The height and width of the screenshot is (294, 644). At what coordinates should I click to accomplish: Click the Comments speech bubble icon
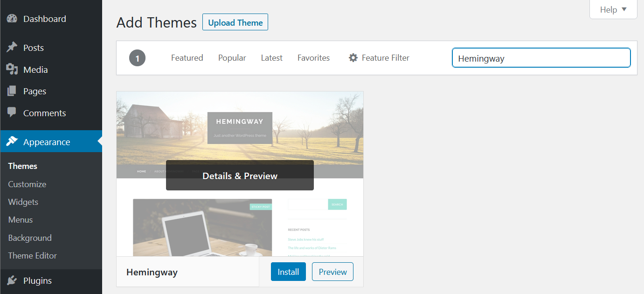12,113
